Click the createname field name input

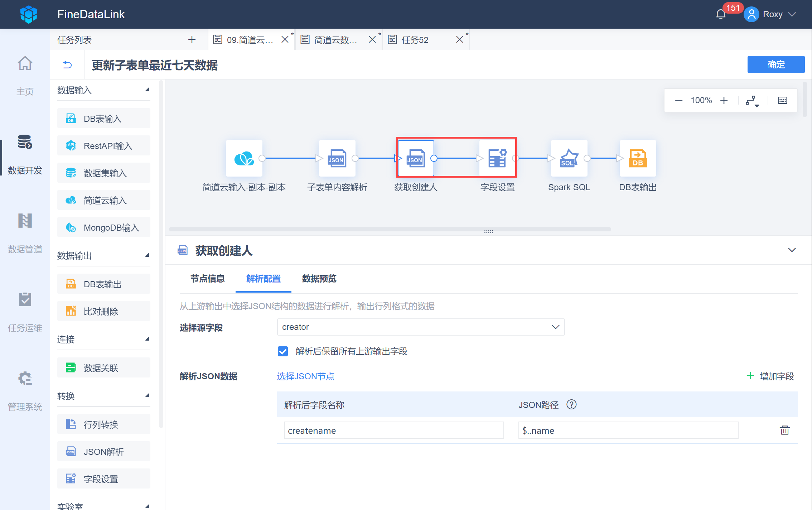point(394,430)
